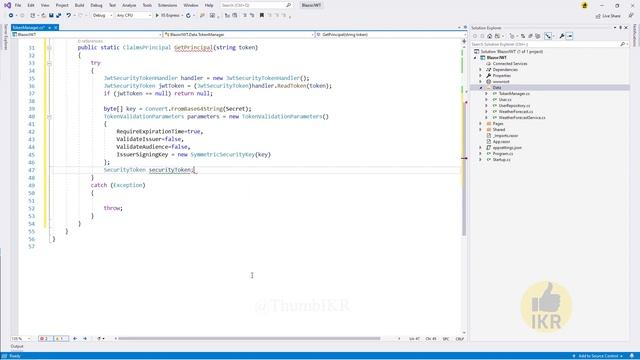Screen dimensions: 640x360
Task: Select TokenManager.cs in Solution Explorer
Action: click(514, 94)
